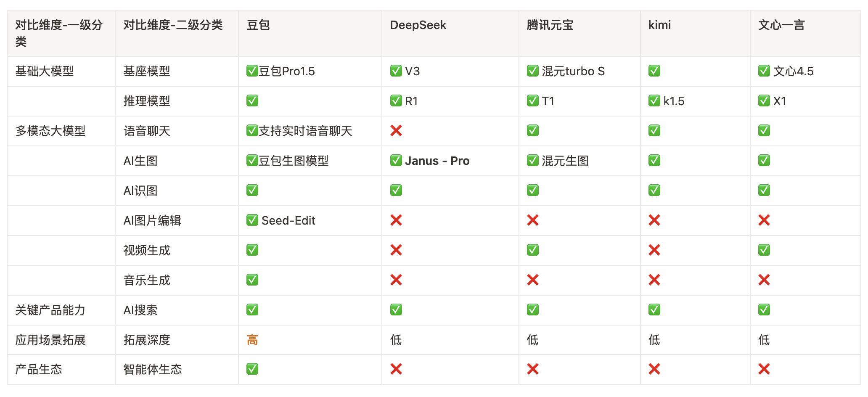Viewport: 868px width, 397px height.
Task: Click 文心一言's checkmark in AI识图 row
Action: click(x=764, y=191)
